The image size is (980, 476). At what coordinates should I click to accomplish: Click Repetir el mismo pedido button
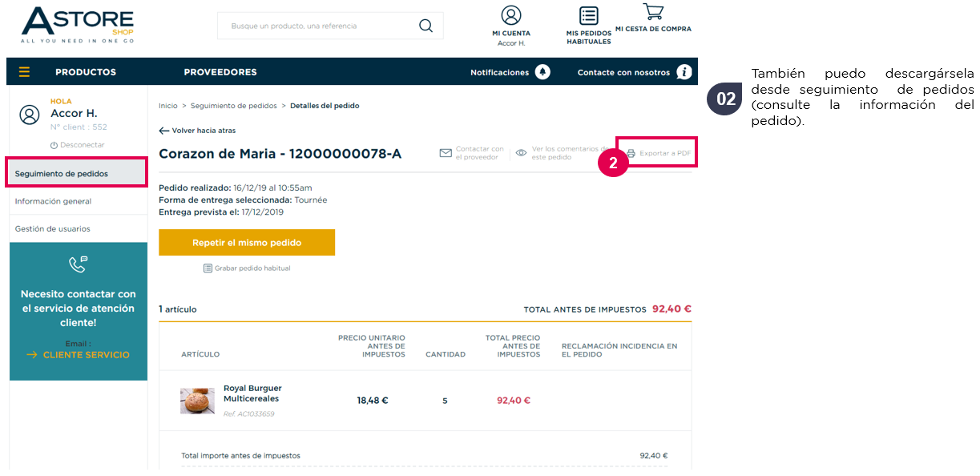tap(247, 243)
